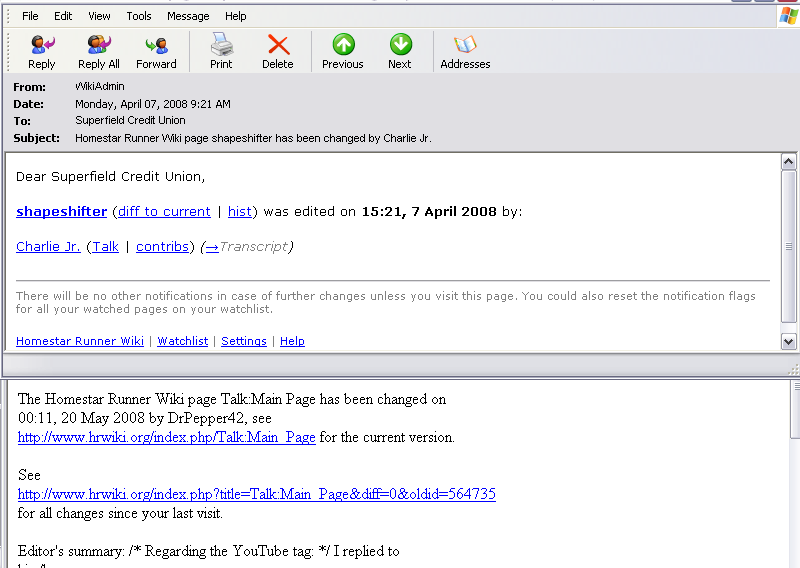Open the Message menu
The image size is (800, 568).
pyautogui.click(x=188, y=16)
